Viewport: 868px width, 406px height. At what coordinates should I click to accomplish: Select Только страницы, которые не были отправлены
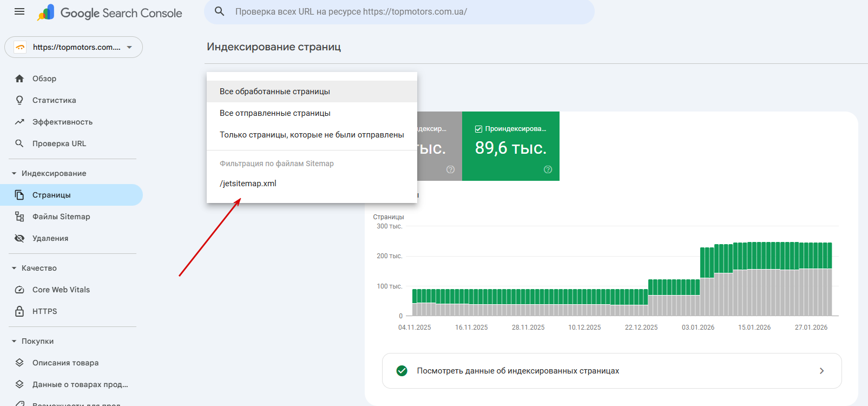[312, 135]
